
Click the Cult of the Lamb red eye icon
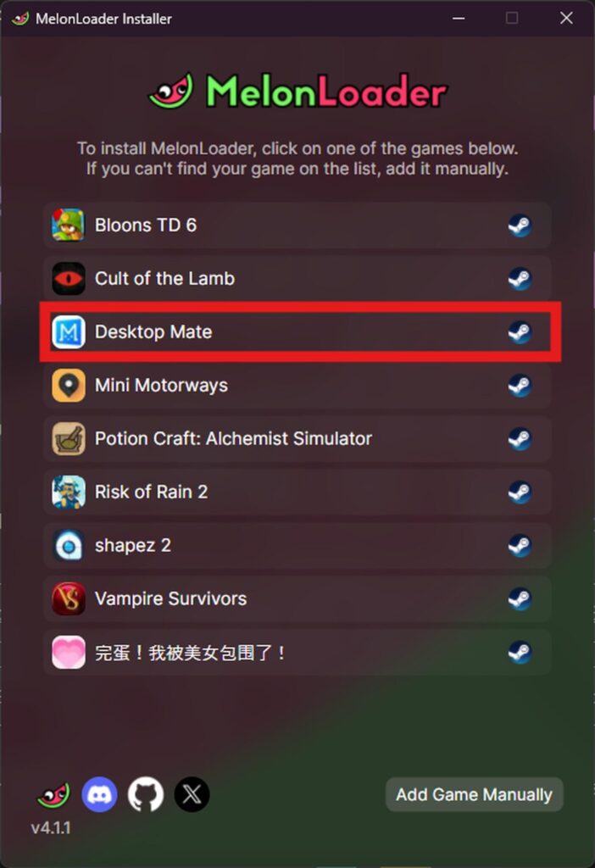coord(68,278)
